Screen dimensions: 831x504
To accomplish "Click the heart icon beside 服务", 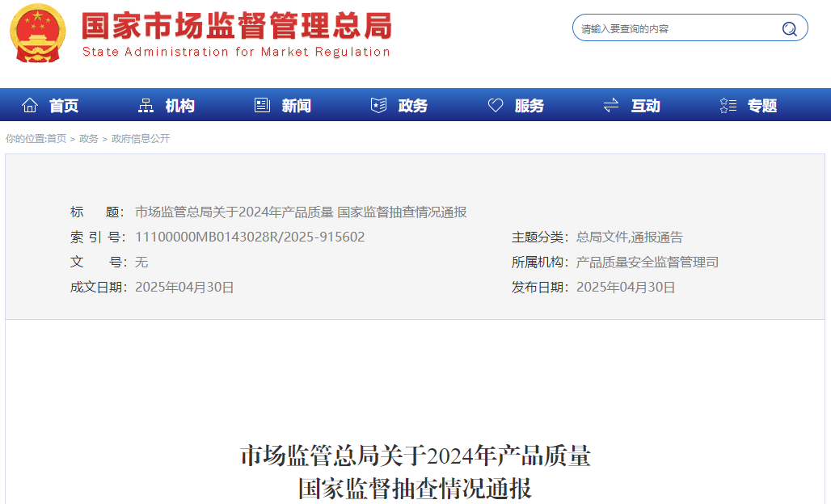I will pyautogui.click(x=495, y=105).
